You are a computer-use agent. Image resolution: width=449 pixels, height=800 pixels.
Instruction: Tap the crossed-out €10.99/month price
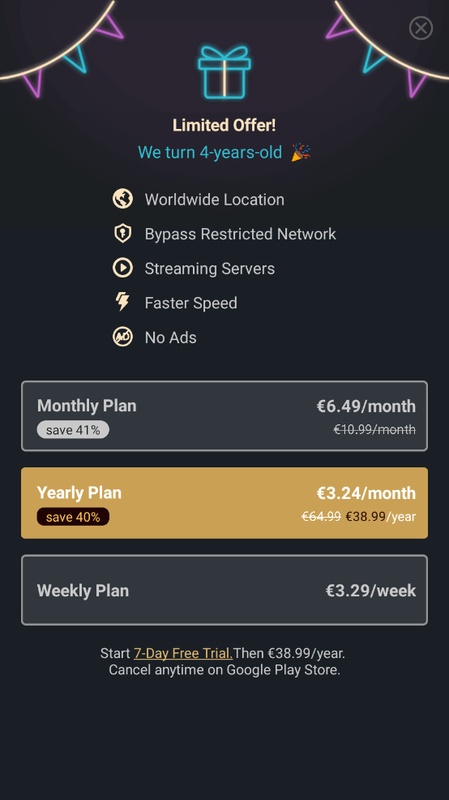tap(375, 430)
